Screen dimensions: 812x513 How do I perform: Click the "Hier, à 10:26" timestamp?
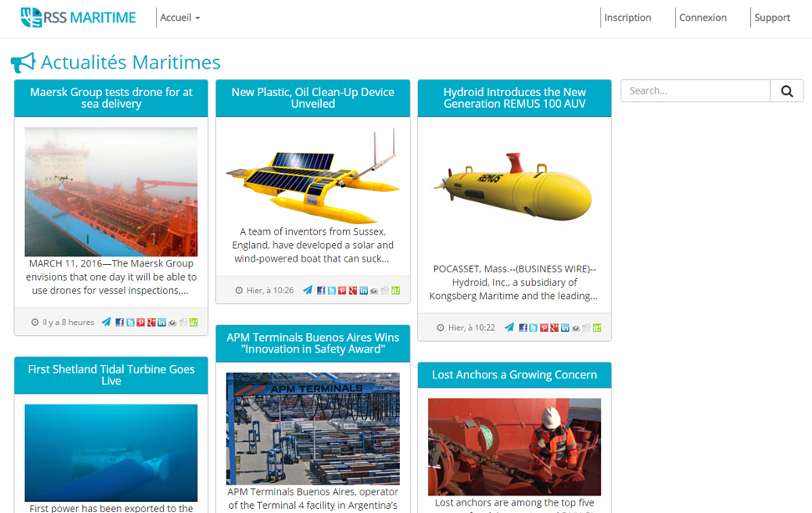coord(270,291)
